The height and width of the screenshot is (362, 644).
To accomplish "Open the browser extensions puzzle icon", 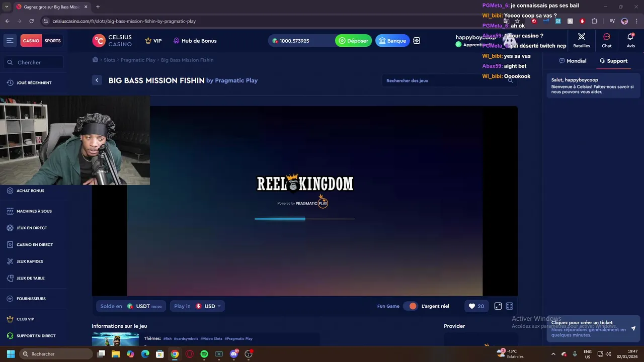I will (595, 21).
